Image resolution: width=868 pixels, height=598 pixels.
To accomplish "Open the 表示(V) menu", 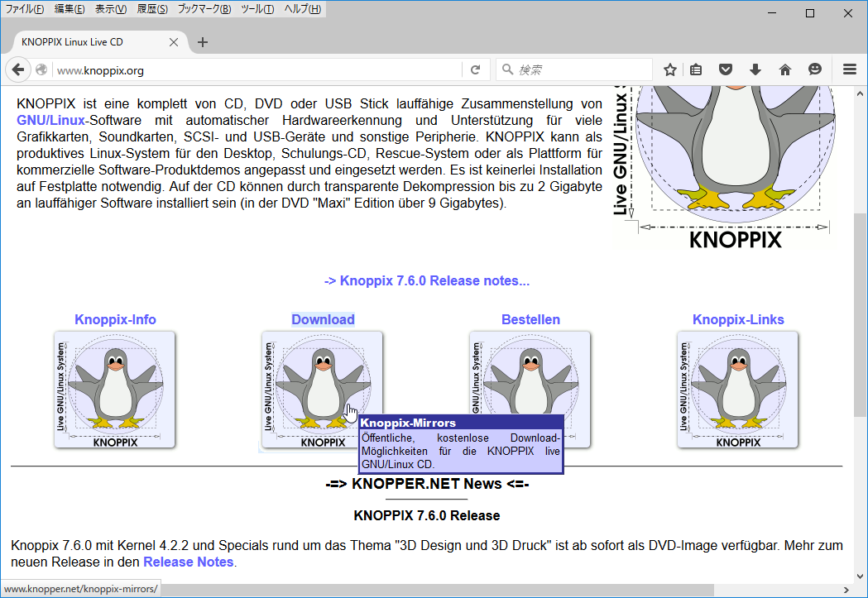I will pyautogui.click(x=111, y=9).
